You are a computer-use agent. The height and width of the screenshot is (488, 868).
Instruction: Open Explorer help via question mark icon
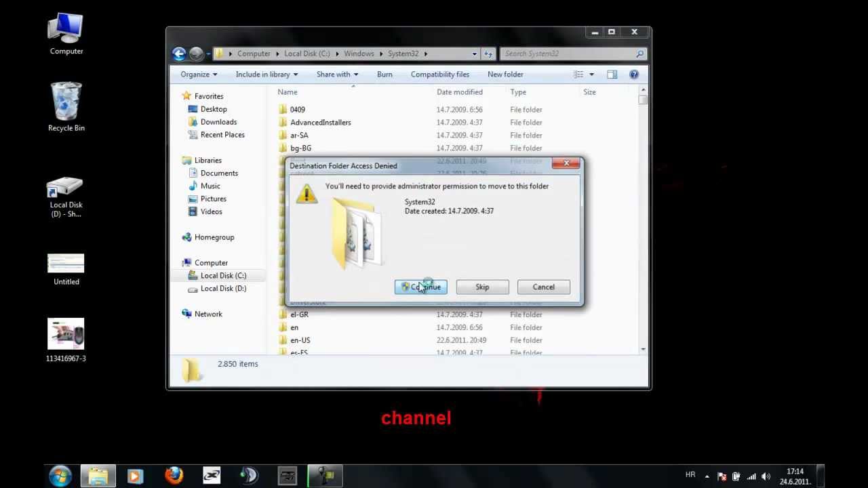[x=633, y=75]
